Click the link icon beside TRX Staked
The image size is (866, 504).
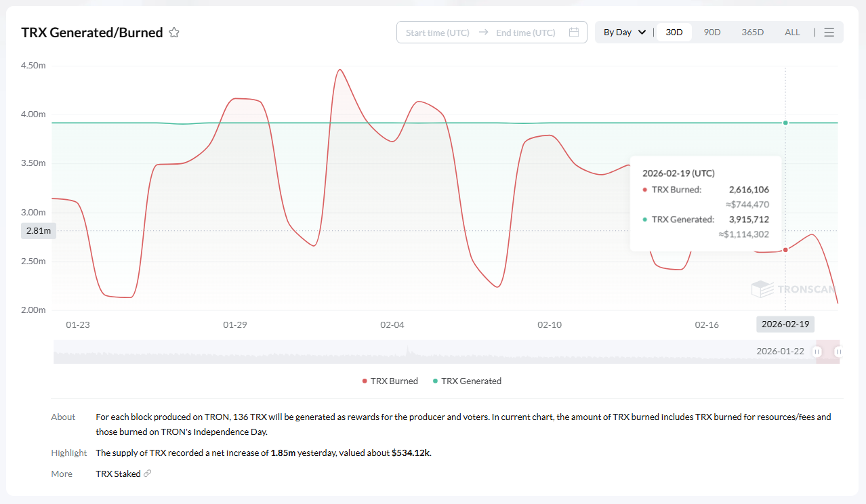[148, 474]
